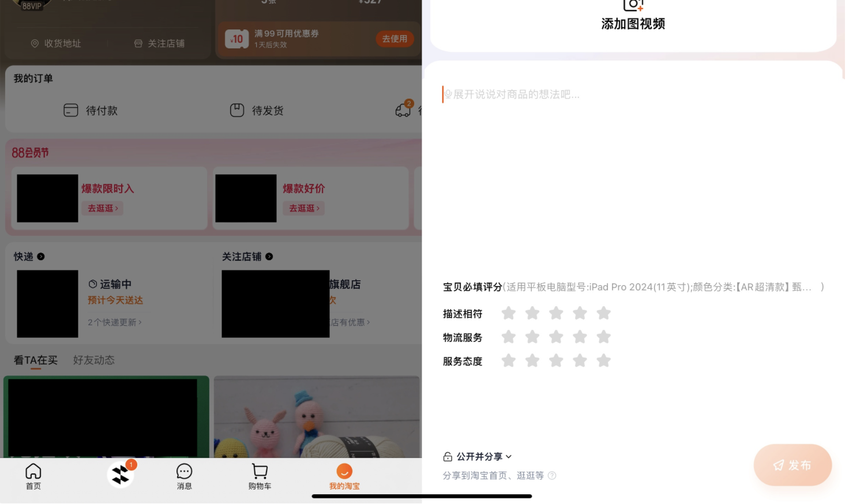This screenshot has height=504, width=849.
Task: Open the 消息 messages tab
Action: 184,477
